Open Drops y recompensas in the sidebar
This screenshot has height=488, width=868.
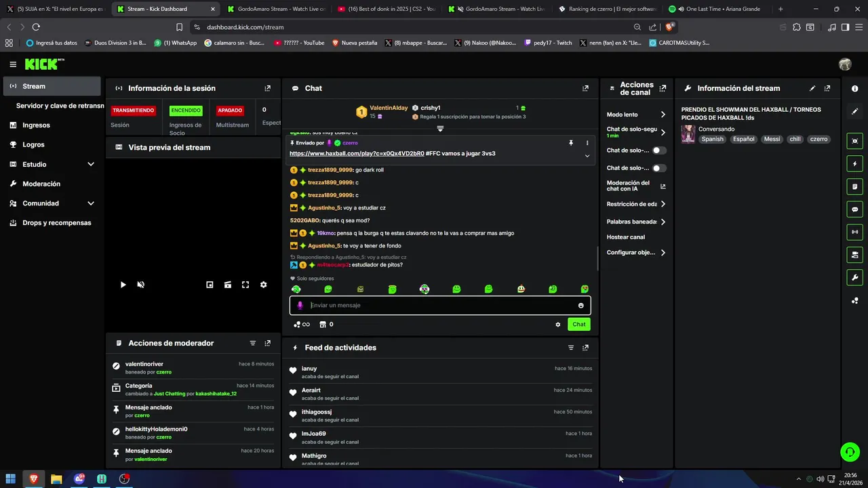(x=52, y=223)
